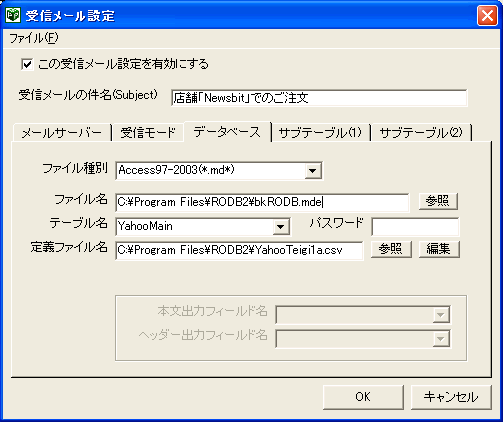Click the キャンセル button
This screenshot has width=503, height=422.
[451, 397]
